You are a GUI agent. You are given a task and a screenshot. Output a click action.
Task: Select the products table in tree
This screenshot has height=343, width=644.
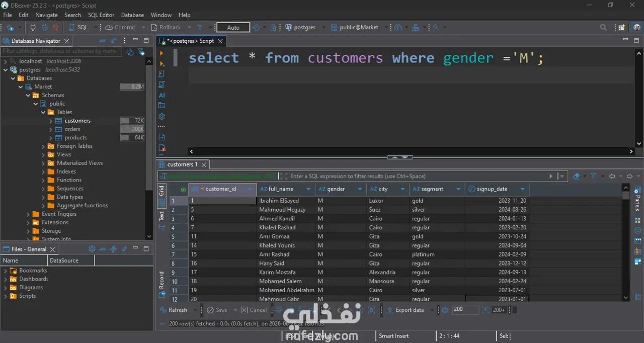click(75, 138)
